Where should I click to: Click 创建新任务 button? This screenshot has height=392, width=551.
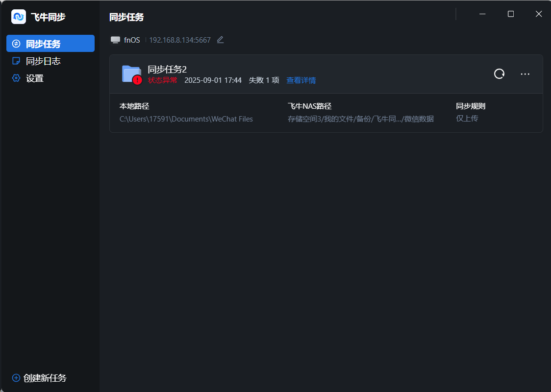click(39, 378)
